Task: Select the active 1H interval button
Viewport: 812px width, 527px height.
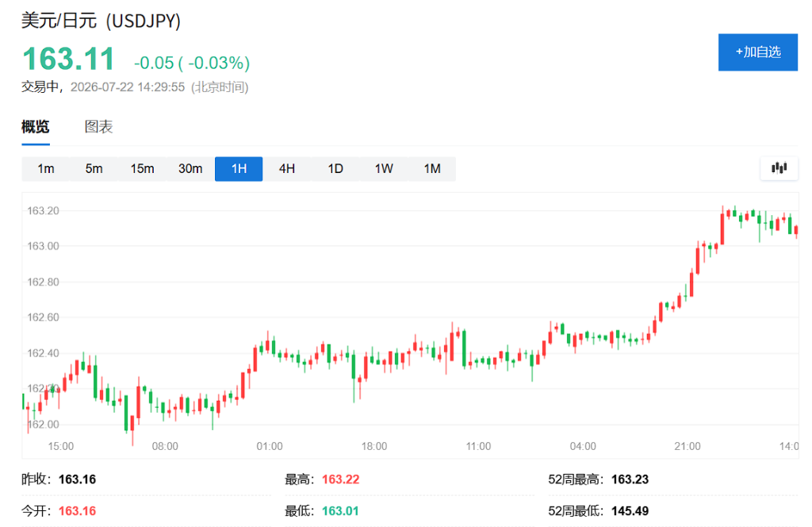Action: coord(239,168)
